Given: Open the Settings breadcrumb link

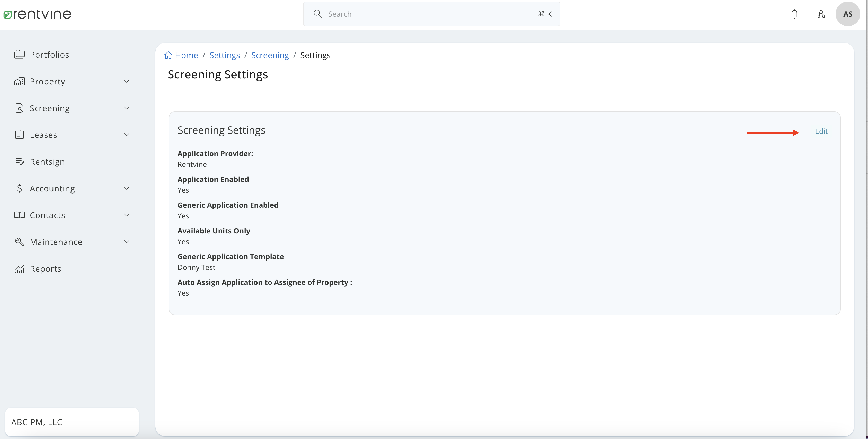Looking at the screenshot, I should 224,55.
